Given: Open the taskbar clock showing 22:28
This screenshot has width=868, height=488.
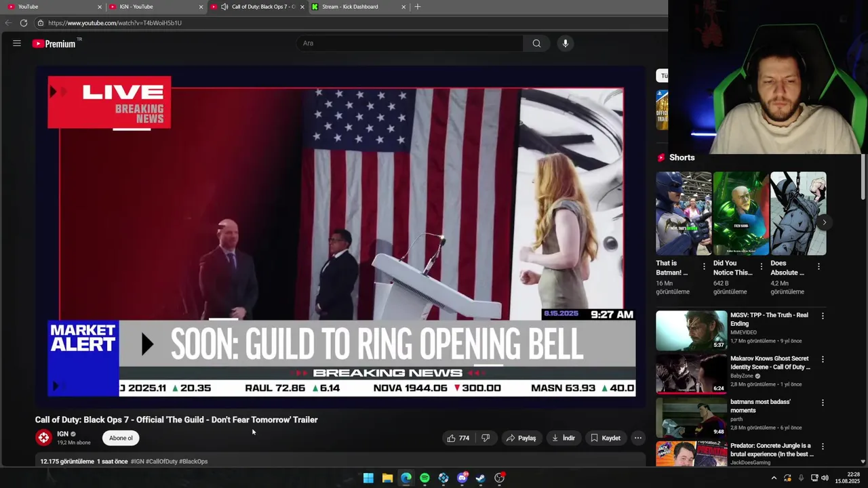Looking at the screenshot, I should tap(848, 478).
